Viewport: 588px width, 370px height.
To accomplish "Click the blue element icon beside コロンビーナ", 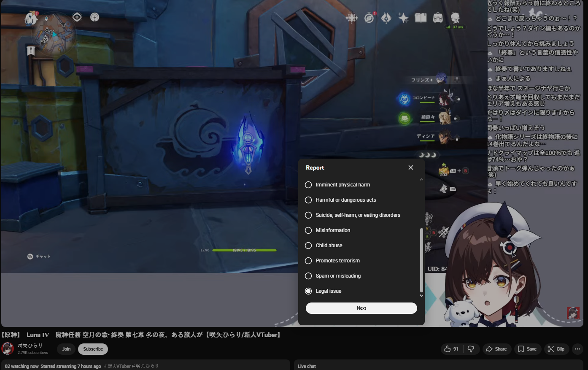I will (405, 99).
